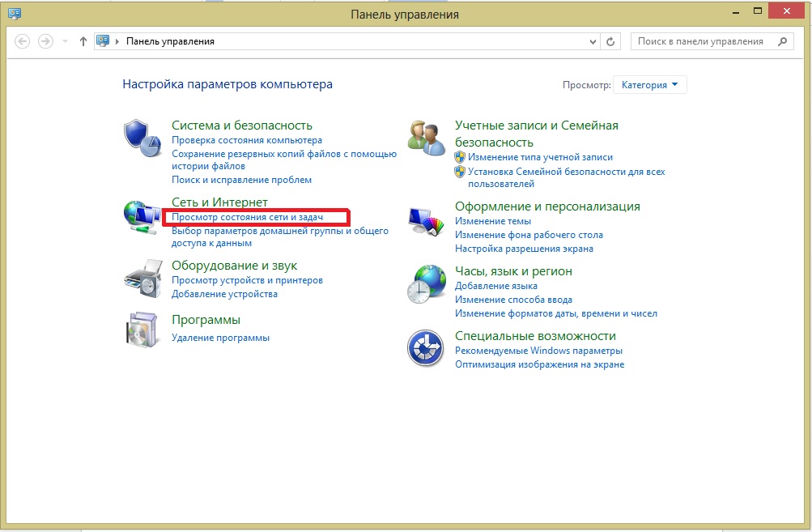Viewport: 812px width, 532px height.
Task: Open the Programs disc box icon
Action: pyautogui.click(x=142, y=330)
